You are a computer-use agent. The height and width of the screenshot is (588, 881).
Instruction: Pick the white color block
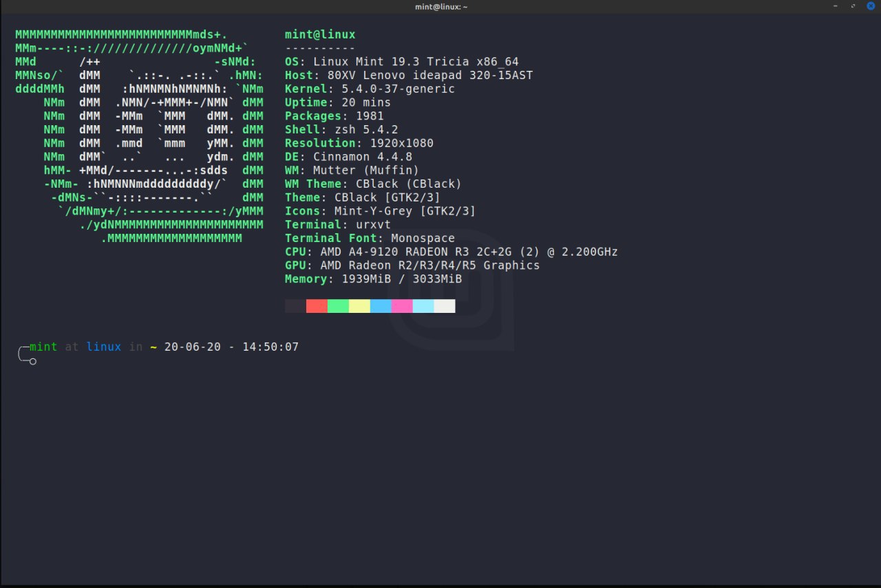(x=445, y=306)
